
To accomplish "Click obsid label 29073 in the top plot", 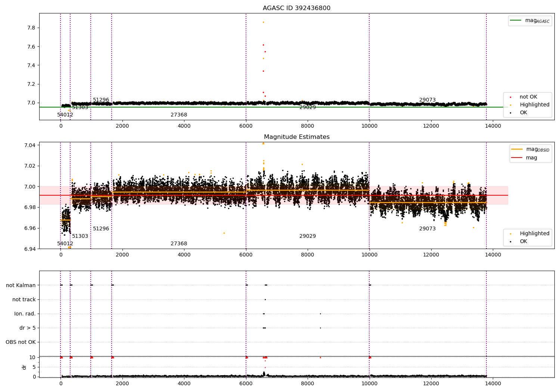I will 427,100.
